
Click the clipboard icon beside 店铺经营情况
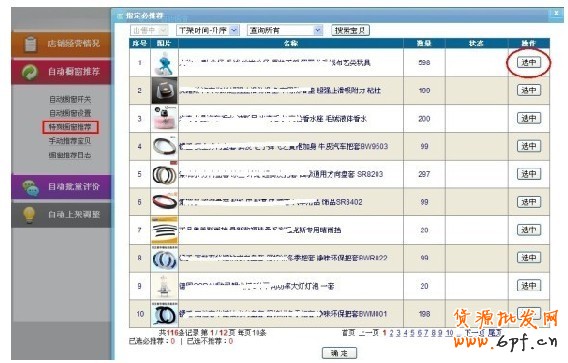[30, 44]
